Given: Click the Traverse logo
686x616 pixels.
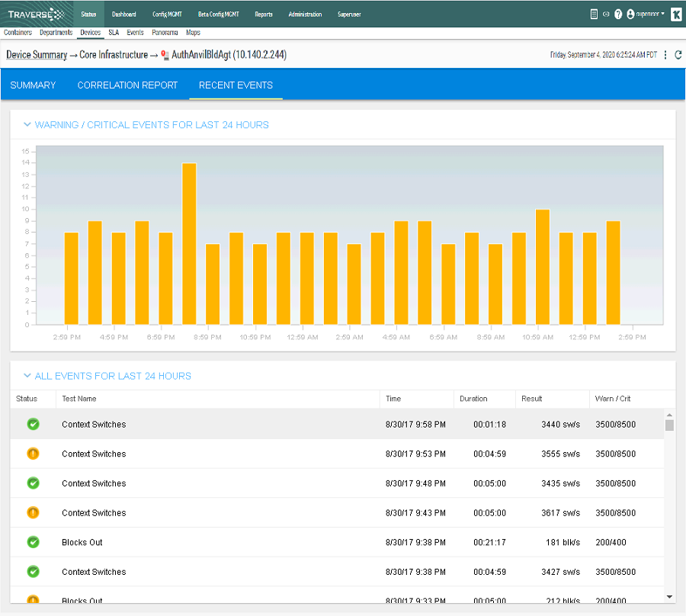Looking at the screenshot, I should [x=36, y=14].
